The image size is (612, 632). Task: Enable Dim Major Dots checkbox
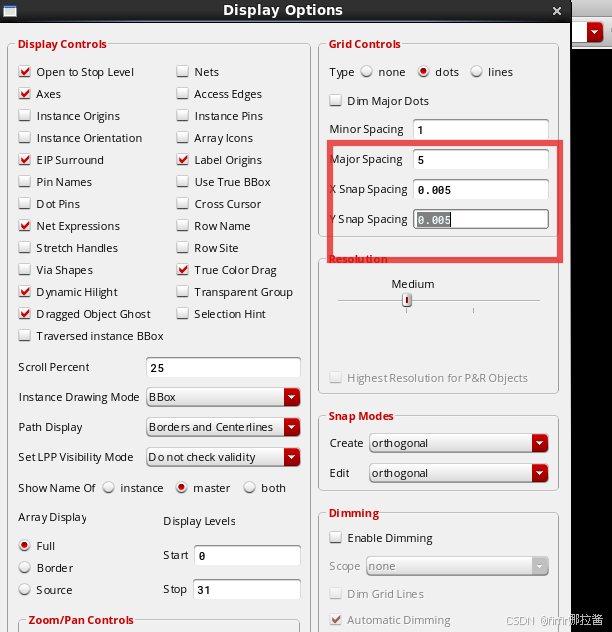pos(335,100)
